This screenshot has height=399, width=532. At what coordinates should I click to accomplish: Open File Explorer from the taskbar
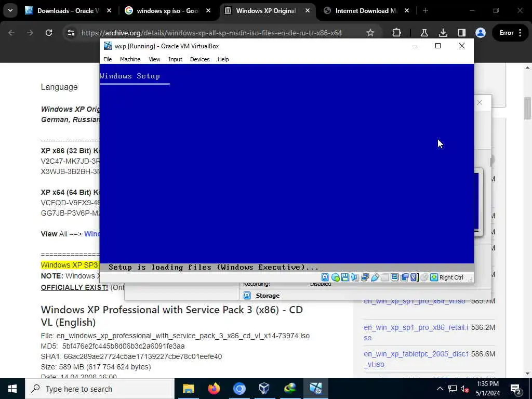tap(188, 389)
